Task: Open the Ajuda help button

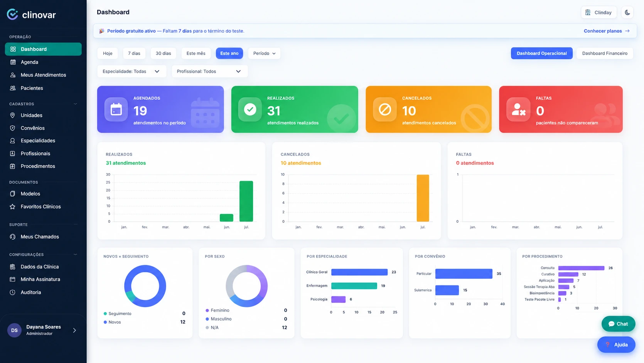Action: [x=616, y=345]
